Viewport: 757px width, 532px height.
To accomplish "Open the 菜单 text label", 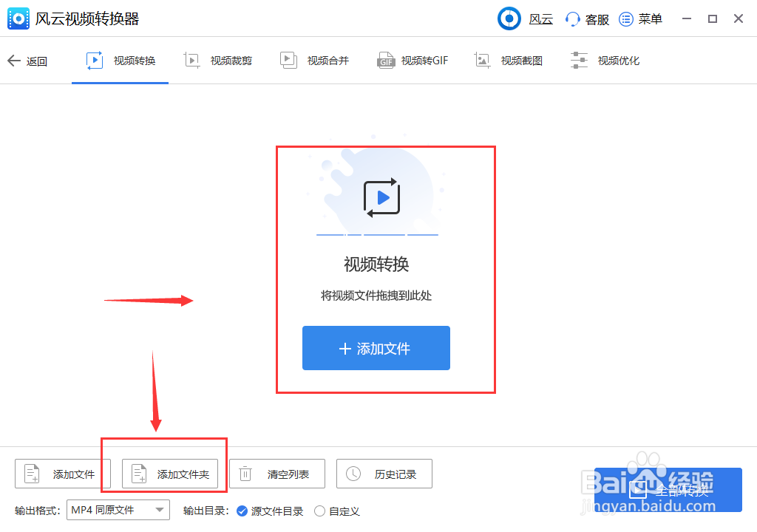I will pos(651,19).
